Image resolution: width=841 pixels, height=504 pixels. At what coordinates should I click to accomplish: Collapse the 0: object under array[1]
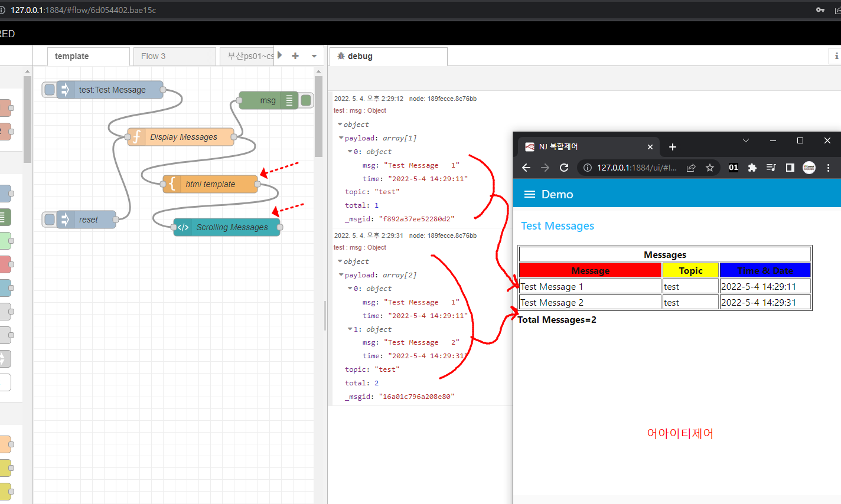350,152
